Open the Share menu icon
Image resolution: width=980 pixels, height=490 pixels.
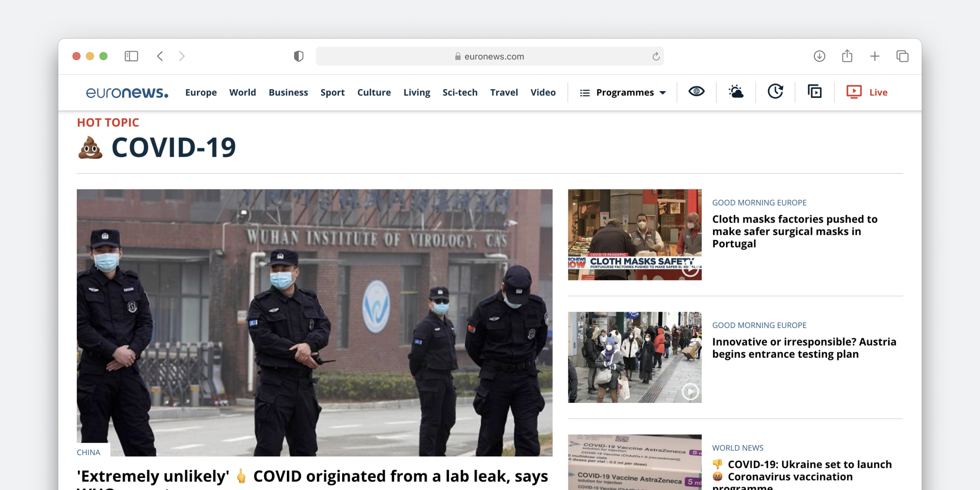(x=847, y=56)
